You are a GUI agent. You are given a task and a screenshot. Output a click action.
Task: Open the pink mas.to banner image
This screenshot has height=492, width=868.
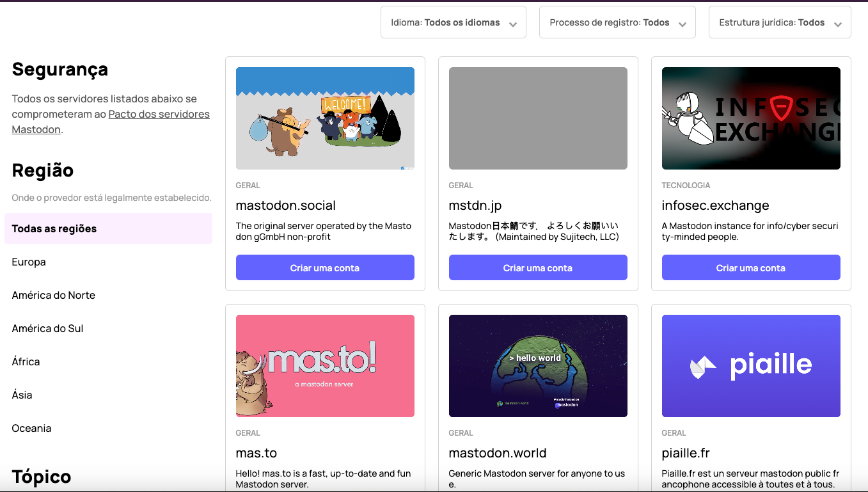pos(325,366)
